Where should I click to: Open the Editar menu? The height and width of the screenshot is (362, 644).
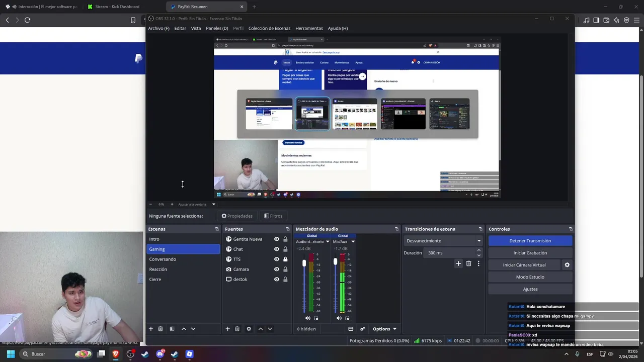[180, 28]
